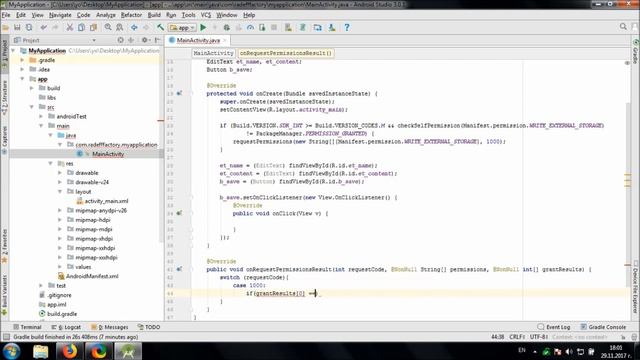This screenshot has width=640, height=360.
Task: Click the Hide Project panel icon
Action: click(x=157, y=40)
